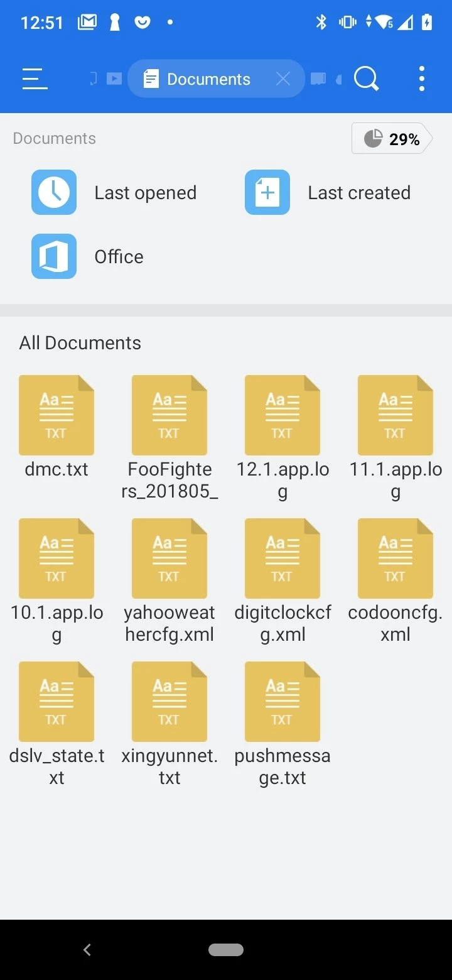Close the Documents tab
This screenshot has width=452, height=980.
[x=283, y=79]
